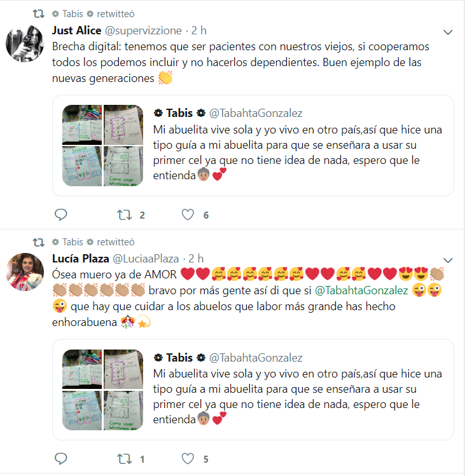Click the retweet icon beside the second 'Tabis retwitteó'
This screenshot has width=465, height=476.
(39, 242)
